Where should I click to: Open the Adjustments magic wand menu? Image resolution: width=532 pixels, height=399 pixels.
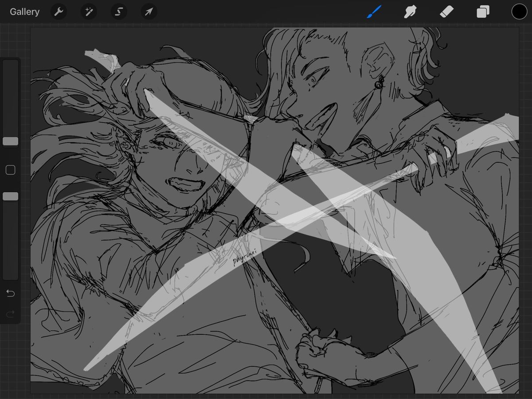pos(89,12)
